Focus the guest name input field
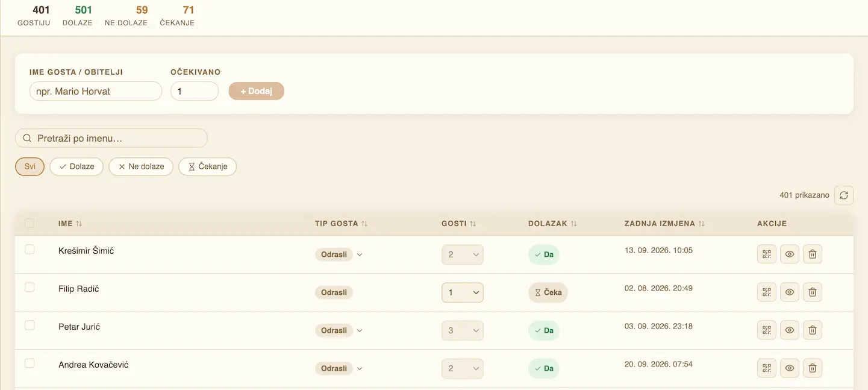This screenshot has height=390, width=868. pyautogui.click(x=96, y=91)
